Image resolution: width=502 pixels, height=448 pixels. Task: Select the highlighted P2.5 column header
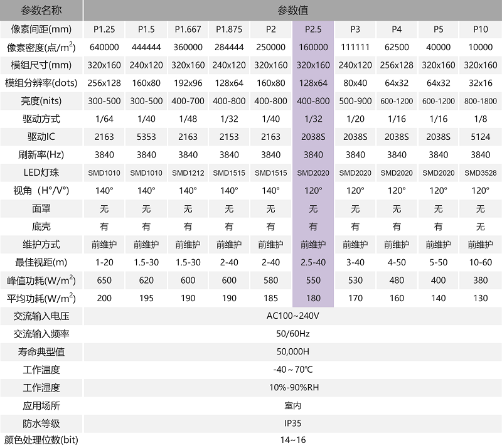pyautogui.click(x=313, y=29)
